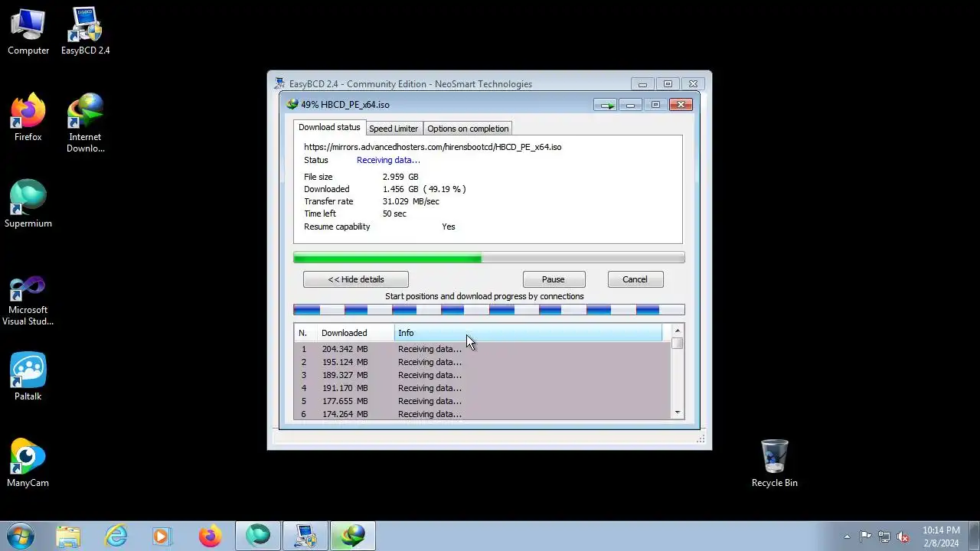This screenshot has width=980, height=551.
Task: Open the Computer desktop icon
Action: coord(28,32)
